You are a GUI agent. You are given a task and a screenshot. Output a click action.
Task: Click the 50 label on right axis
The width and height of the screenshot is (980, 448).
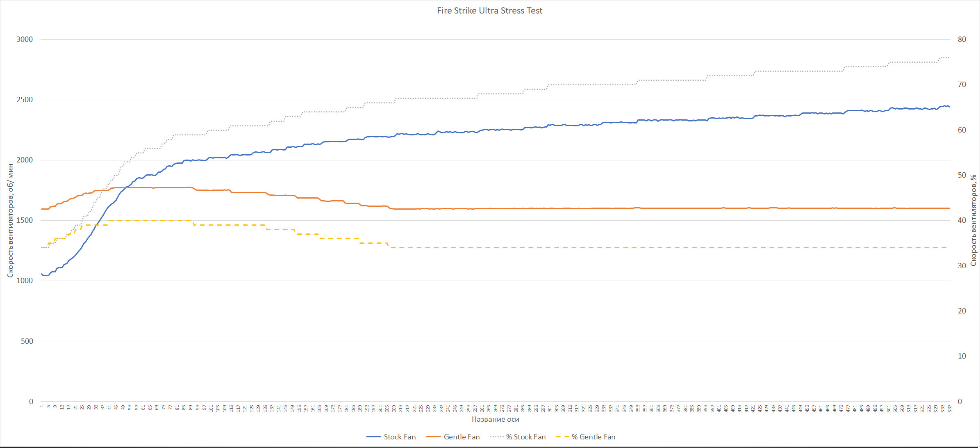(x=962, y=175)
